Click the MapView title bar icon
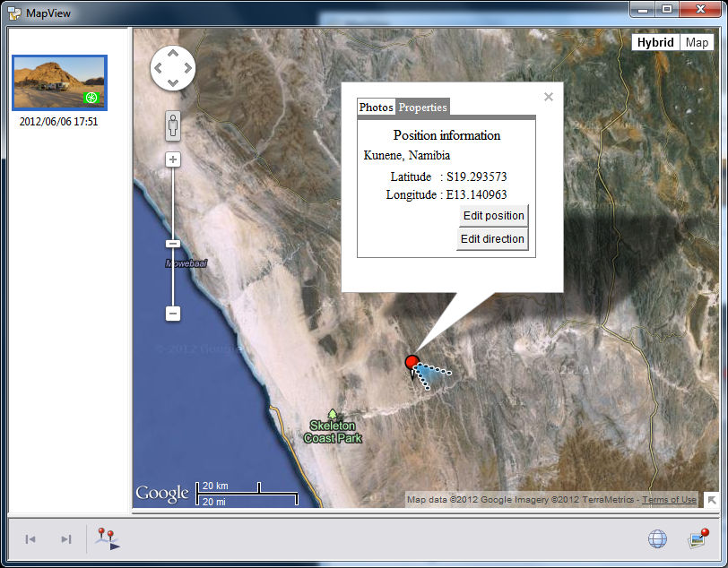 (x=15, y=13)
